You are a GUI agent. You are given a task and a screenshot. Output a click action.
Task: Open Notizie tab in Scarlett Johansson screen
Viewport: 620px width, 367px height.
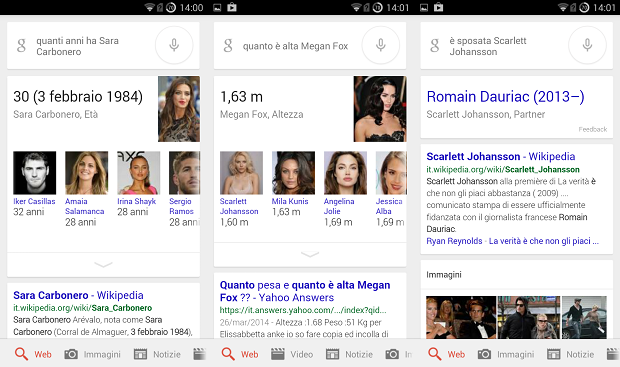point(570,354)
